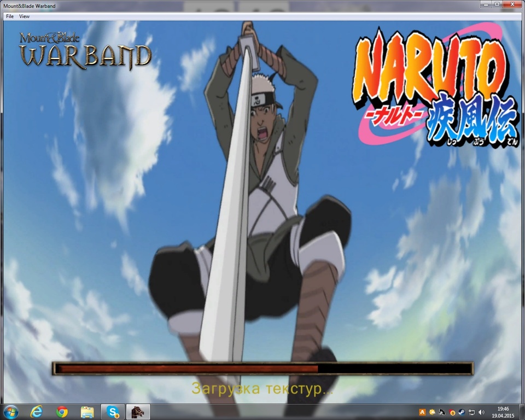Launch Internet Explorer from the taskbar
Viewport: 525px width, 420px height.
(36, 412)
